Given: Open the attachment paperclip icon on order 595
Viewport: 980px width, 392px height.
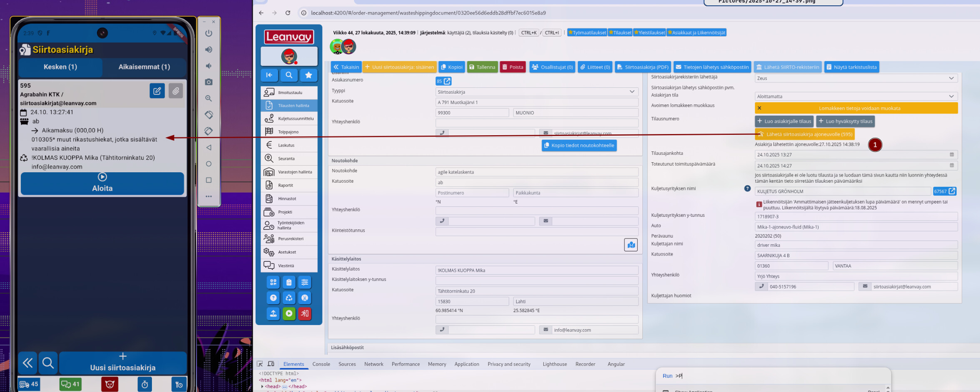Looking at the screenshot, I should 176,91.
